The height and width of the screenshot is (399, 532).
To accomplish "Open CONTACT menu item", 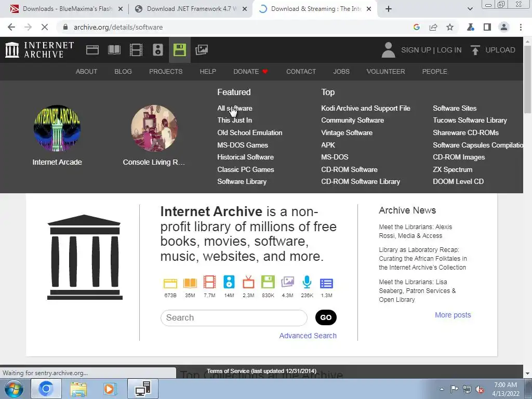I will coord(301,72).
